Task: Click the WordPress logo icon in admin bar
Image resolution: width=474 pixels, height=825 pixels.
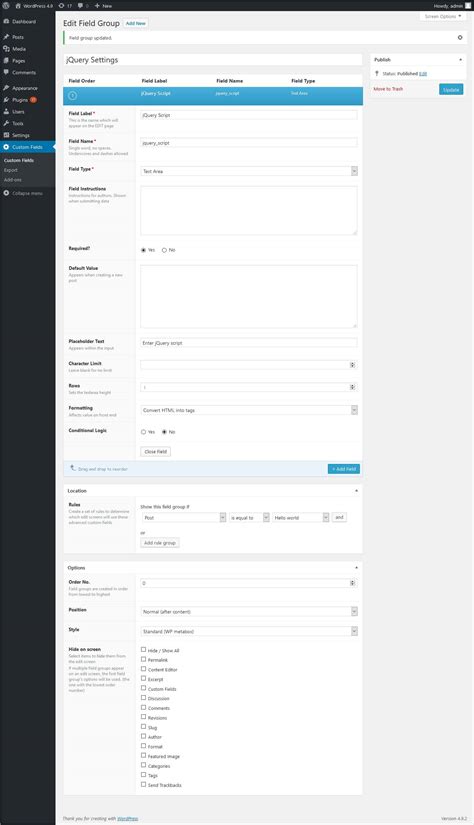Action: click(x=6, y=5)
